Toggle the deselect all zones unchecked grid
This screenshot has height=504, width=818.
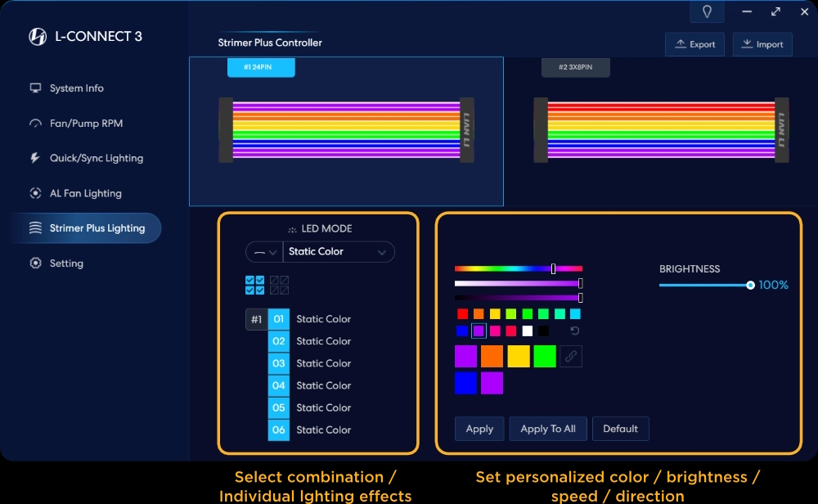point(279,286)
